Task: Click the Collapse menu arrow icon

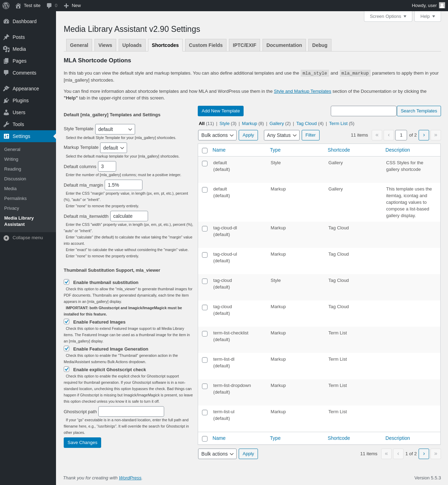Action: tap(6, 238)
